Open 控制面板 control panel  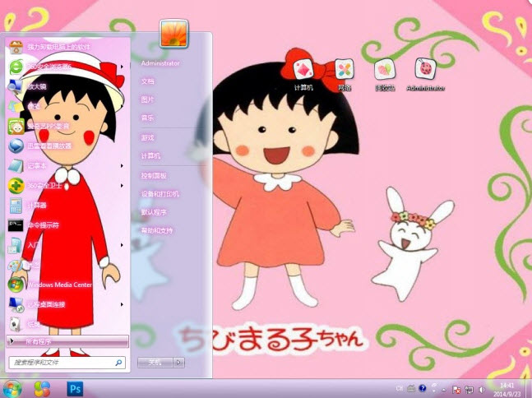154,176
